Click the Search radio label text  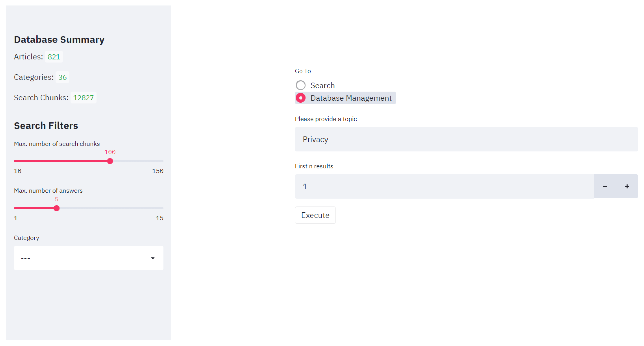(322, 85)
